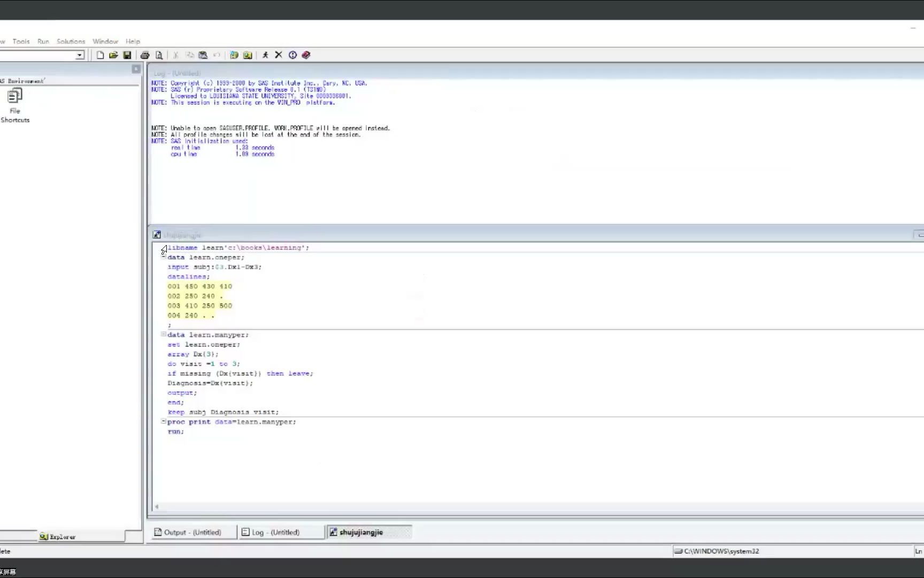
Task: Click the Print toolbar icon
Action: coord(144,55)
